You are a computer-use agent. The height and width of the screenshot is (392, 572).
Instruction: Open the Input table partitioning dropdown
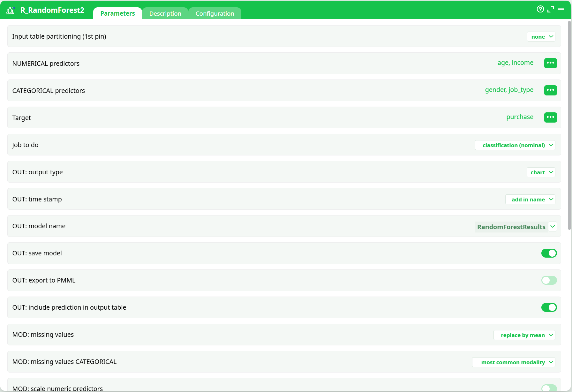541,36
